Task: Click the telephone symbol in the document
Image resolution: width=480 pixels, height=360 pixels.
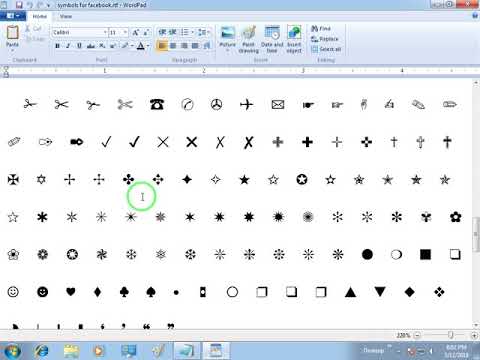Action: 157,104
